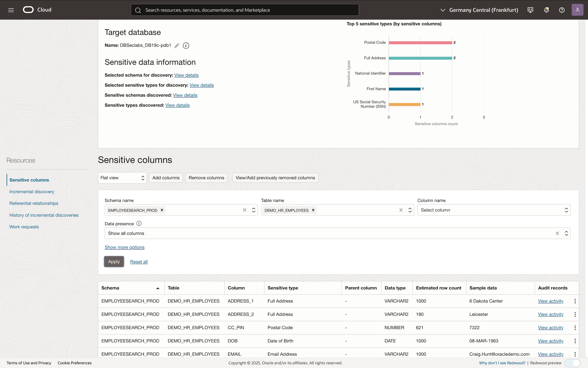This screenshot has height=368, width=588.
Task: Open the Cloud Shell developer tools icon
Action: [530, 10]
